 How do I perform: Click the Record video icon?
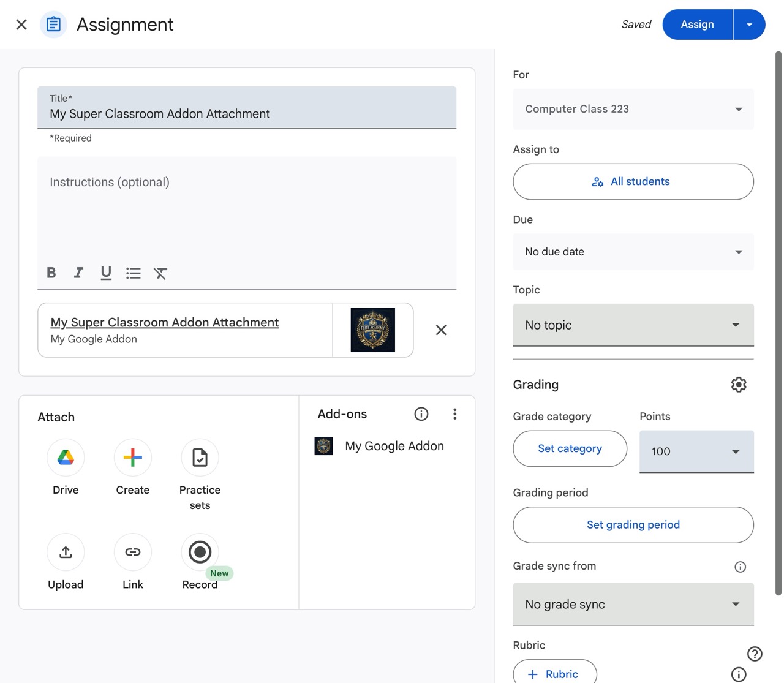tap(200, 552)
